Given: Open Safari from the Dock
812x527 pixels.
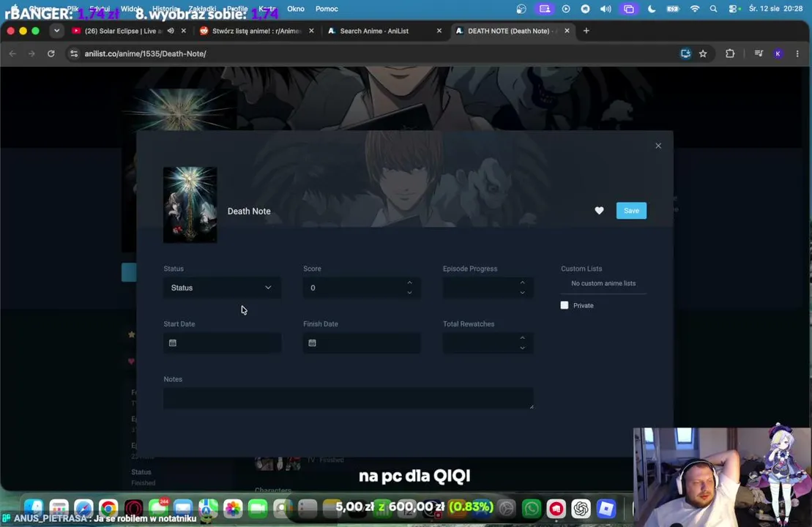Looking at the screenshot, I should tap(83, 509).
